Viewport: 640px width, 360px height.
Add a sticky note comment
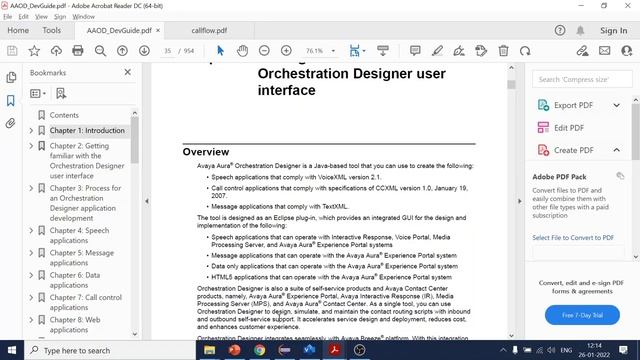click(415, 51)
